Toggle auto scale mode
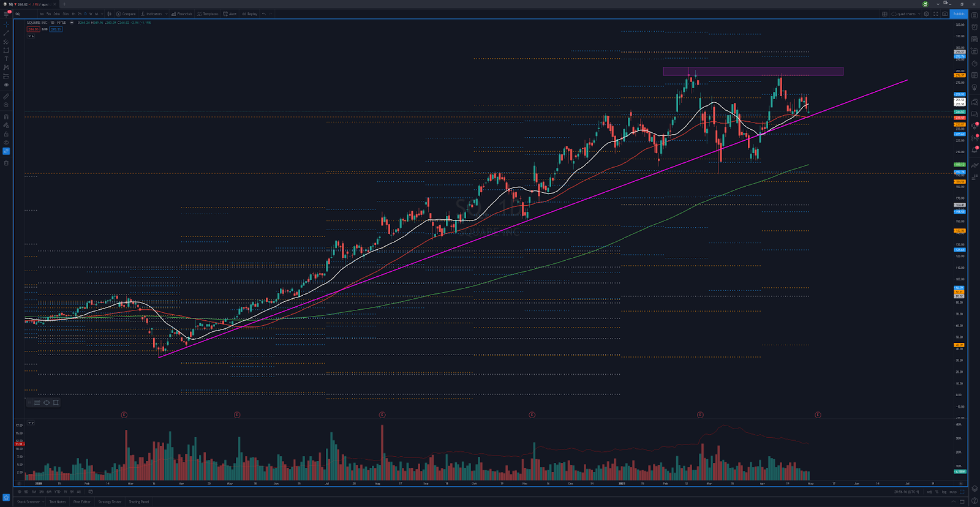 (953, 492)
